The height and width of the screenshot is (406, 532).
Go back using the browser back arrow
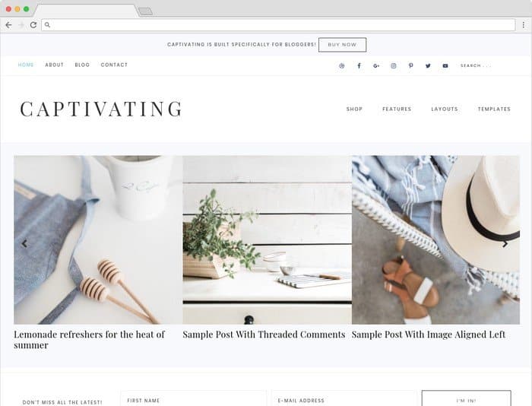[9, 25]
